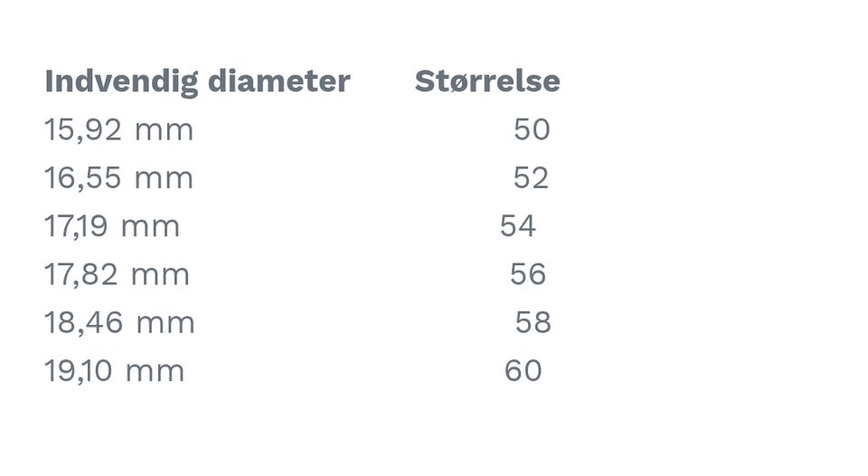The height and width of the screenshot is (476, 868).
Task: Click the 17,82 mm diameter entry
Action: (x=117, y=275)
